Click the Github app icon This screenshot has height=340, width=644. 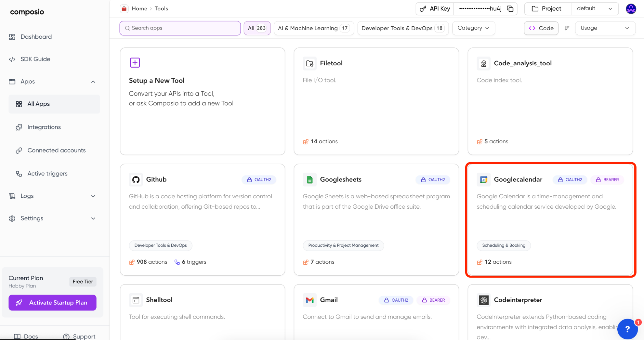[136, 179]
